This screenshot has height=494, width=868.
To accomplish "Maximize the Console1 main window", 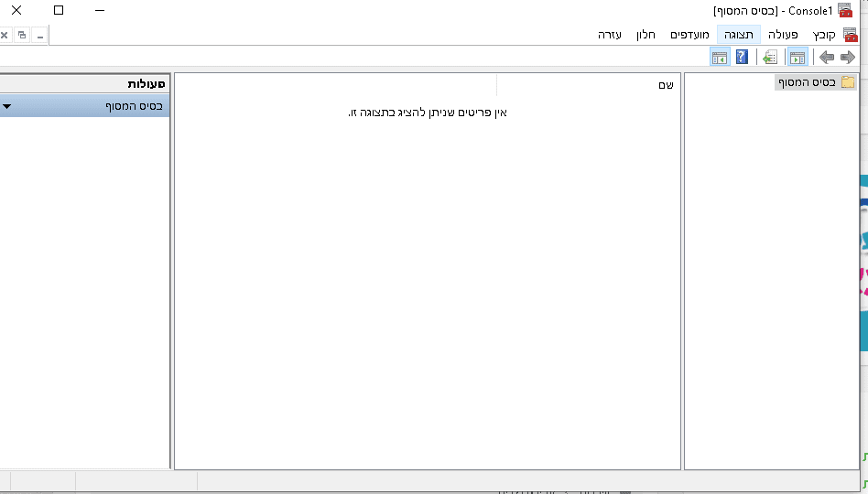I will (x=58, y=10).
